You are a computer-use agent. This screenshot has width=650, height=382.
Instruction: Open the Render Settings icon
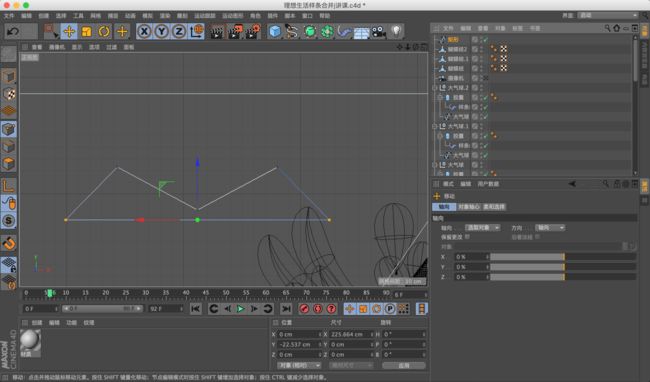point(252,31)
